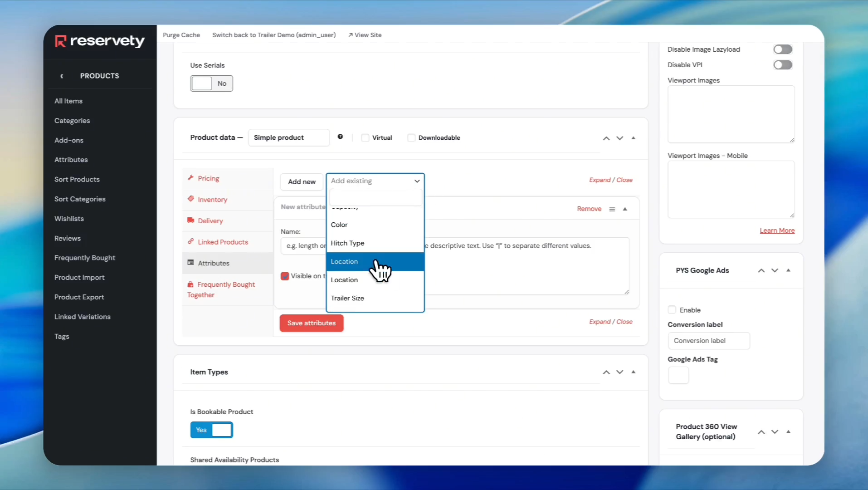Image resolution: width=868 pixels, height=490 pixels.
Task: Open Sort Products in the sidebar
Action: click(x=77, y=179)
